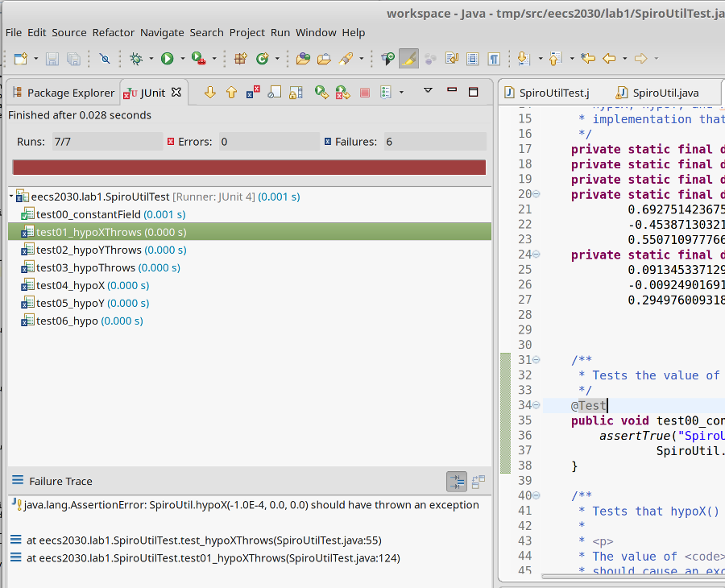725x588 pixels.
Task: Create a new Java package
Action: (240, 59)
